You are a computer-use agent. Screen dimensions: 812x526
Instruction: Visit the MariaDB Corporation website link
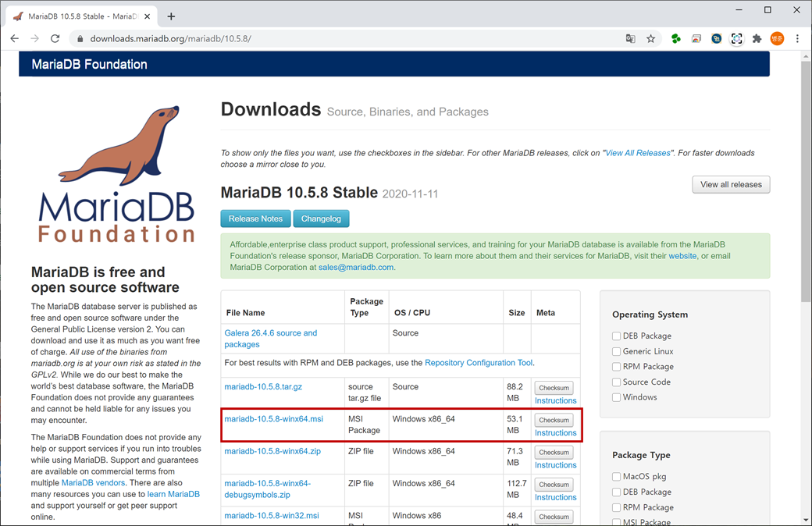[x=682, y=256]
